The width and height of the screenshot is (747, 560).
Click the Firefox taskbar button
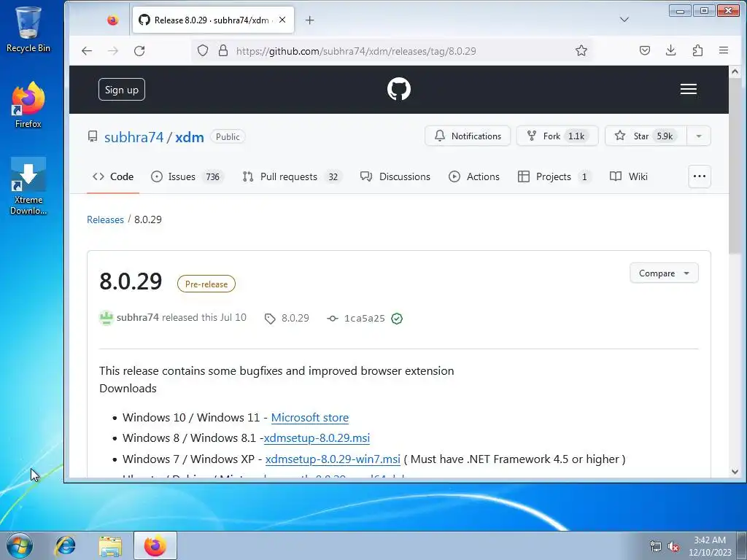pos(155,545)
